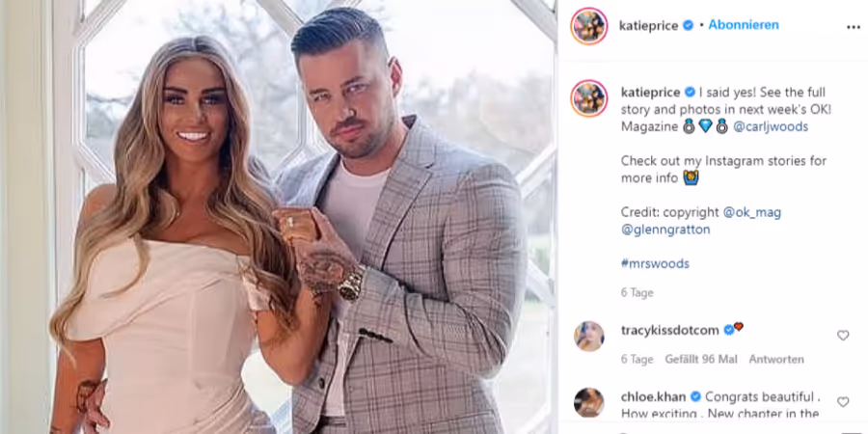Open the #mrswoods hashtag
868x434 pixels.
coord(655,263)
